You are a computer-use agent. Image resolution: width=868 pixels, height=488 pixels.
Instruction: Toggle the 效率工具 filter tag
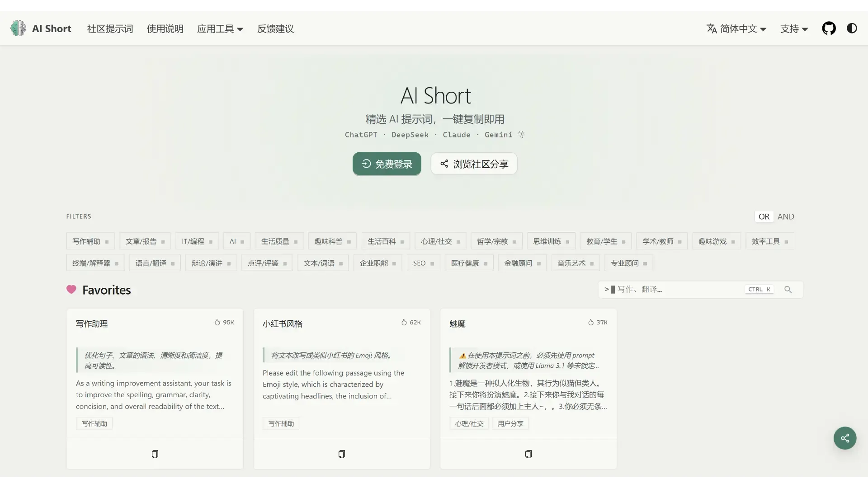770,241
